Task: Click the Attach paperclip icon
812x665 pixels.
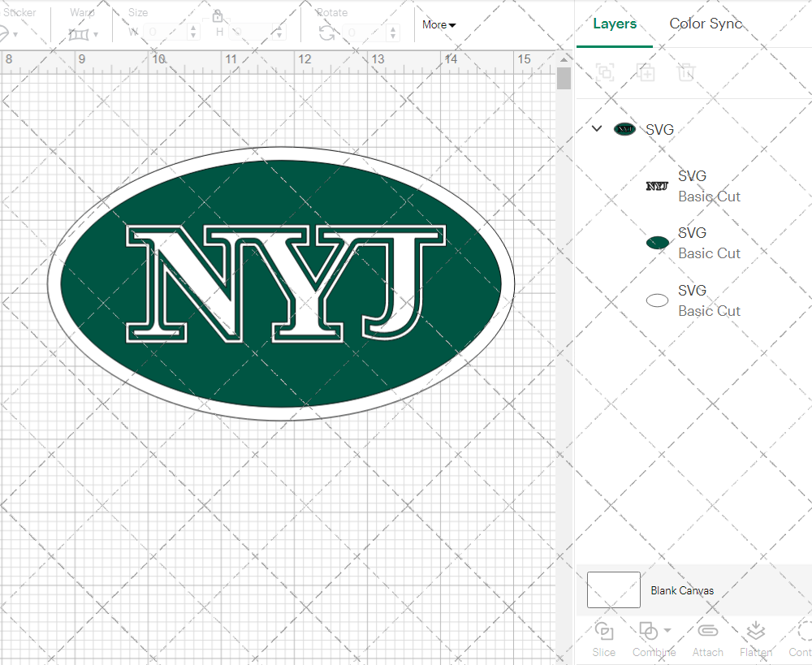Action: tap(708, 631)
